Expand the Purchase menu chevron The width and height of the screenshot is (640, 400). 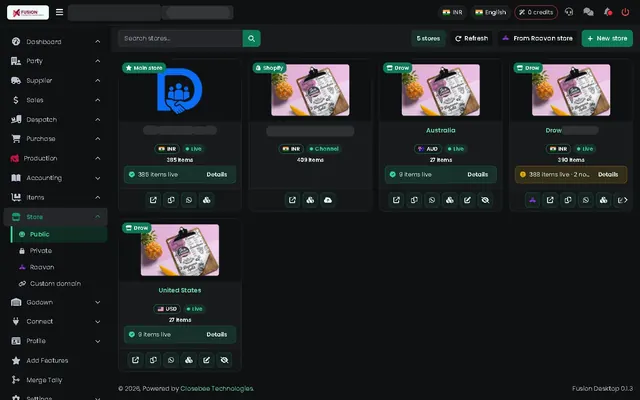coord(98,139)
